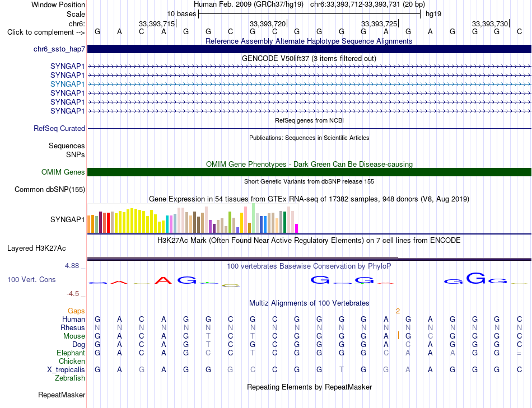Click the equals sign in Elephant row
The image size is (532, 408).
click(x=519, y=353)
